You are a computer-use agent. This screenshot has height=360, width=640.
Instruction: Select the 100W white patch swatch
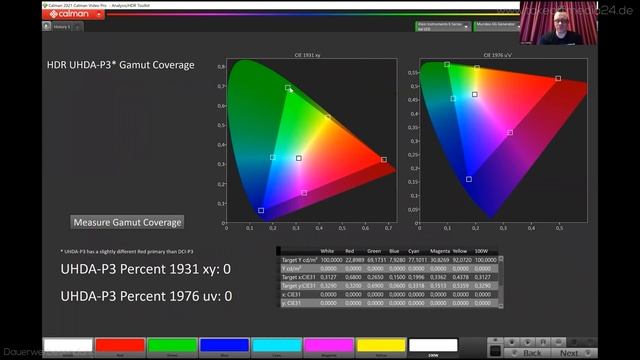coord(433,346)
